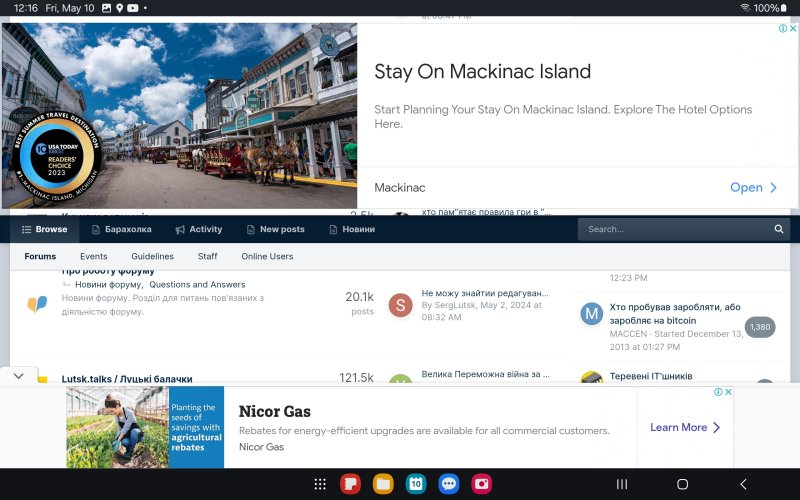Close the Mackinac ad with X

point(793,29)
